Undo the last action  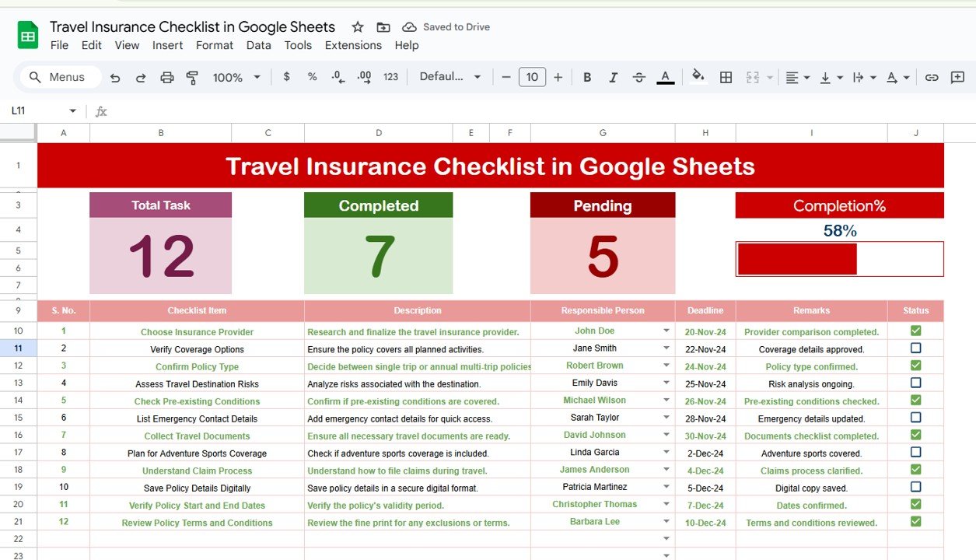[x=115, y=77]
